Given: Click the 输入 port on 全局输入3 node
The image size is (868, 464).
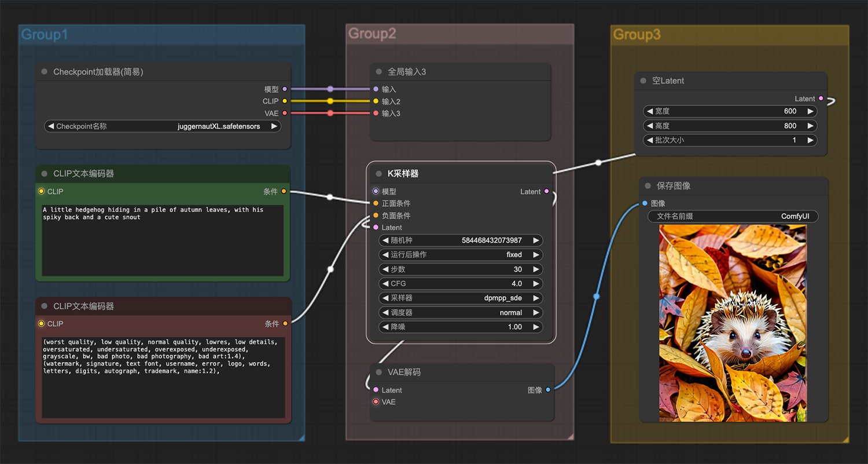Looking at the screenshot, I should point(376,89).
